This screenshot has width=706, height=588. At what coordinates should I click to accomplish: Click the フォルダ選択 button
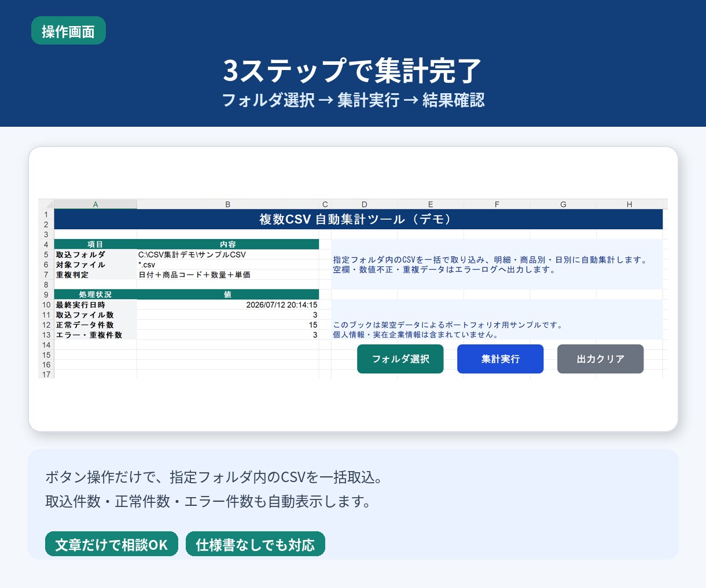coord(400,359)
